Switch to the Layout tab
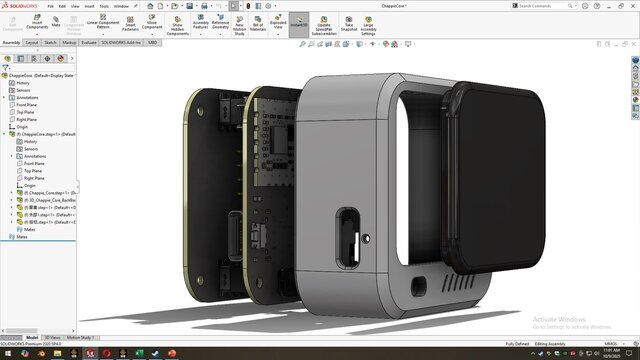The height and width of the screenshot is (360, 640). click(x=32, y=42)
